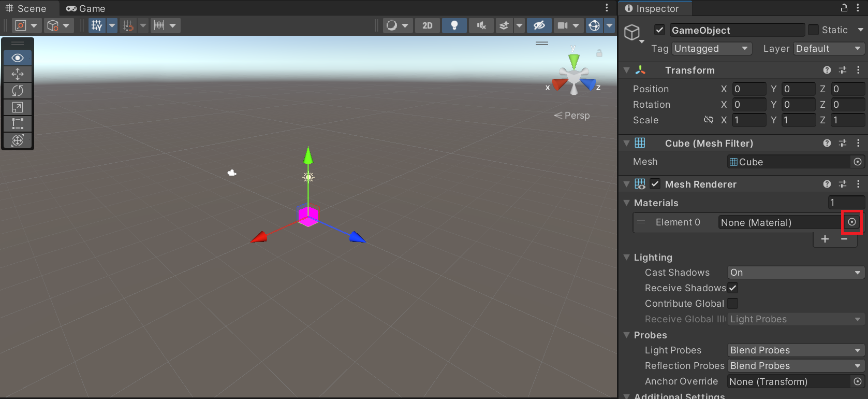The height and width of the screenshot is (399, 868).
Task: Open the Static flags dropdown arrow
Action: pos(860,30)
